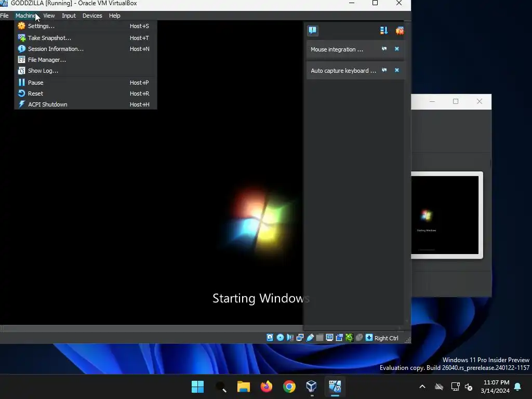Click the USB devices status bar icon
The image size is (532, 399).
310,338
